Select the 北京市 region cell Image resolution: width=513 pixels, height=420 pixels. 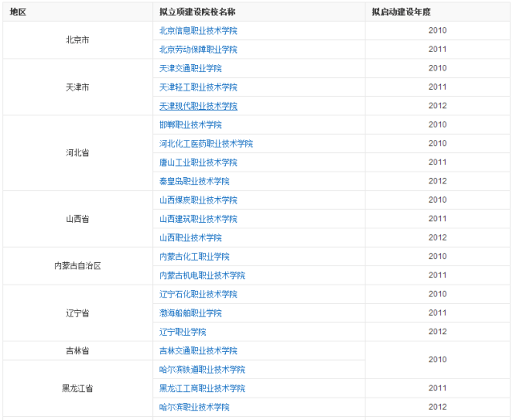click(78, 40)
